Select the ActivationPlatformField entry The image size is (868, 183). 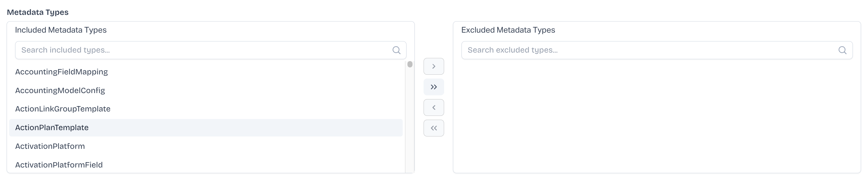point(58,165)
